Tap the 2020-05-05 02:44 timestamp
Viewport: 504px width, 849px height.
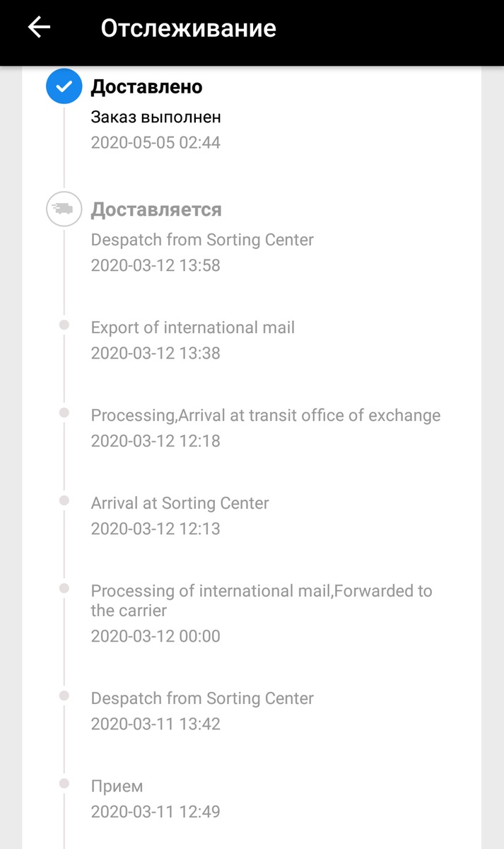point(156,143)
